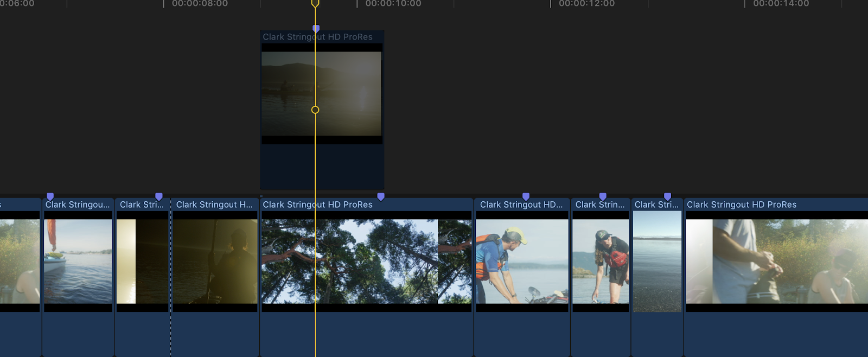Click the marker atop the connected clip

[x=316, y=28]
